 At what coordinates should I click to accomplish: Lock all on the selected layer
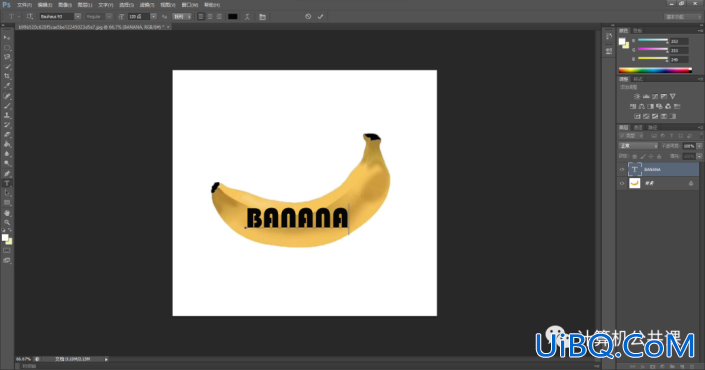tap(659, 156)
